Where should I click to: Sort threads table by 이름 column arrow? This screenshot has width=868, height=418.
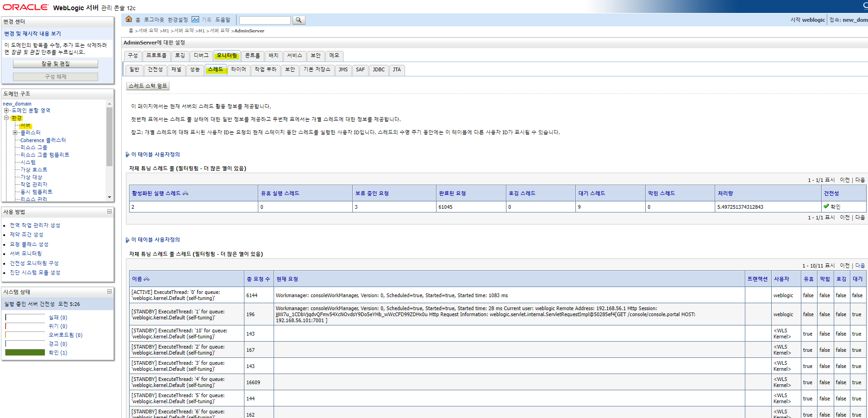click(147, 279)
